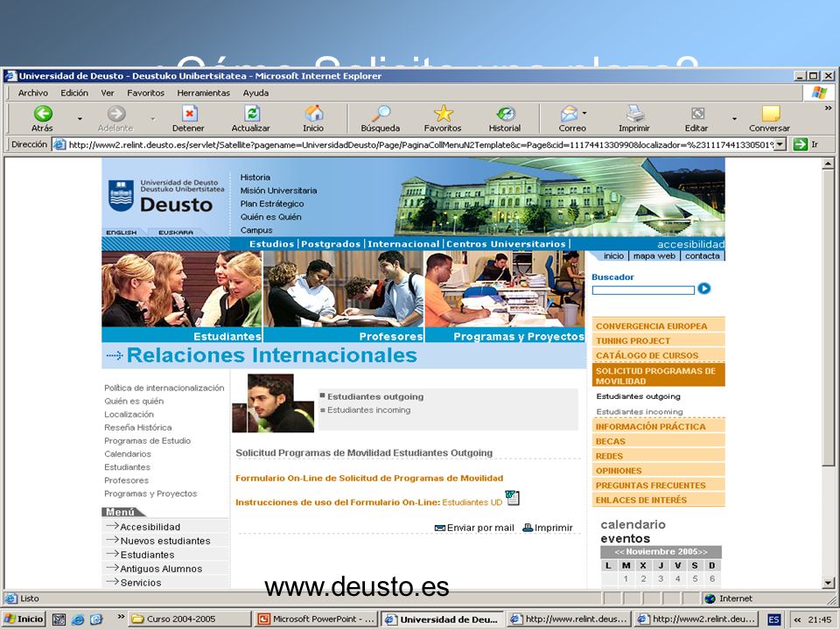Click the mapa web link
The height and width of the screenshot is (630, 840).
[x=654, y=256]
